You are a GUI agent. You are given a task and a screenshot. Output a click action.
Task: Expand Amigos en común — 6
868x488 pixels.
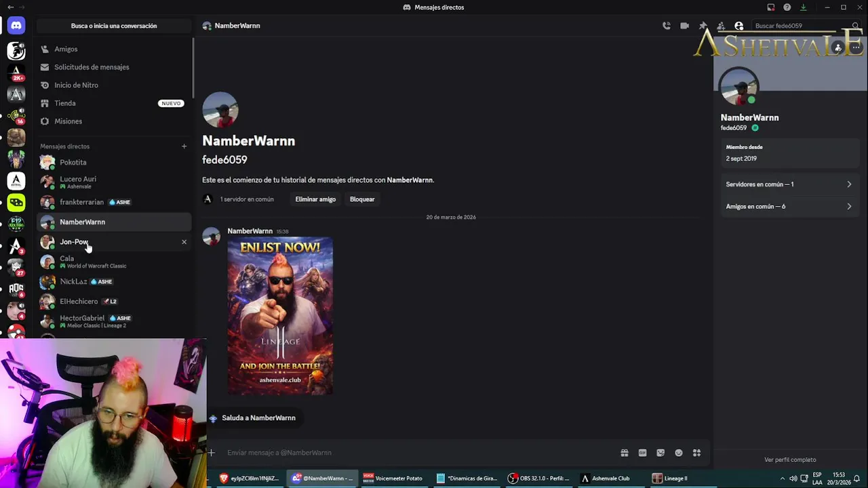[789, 206]
